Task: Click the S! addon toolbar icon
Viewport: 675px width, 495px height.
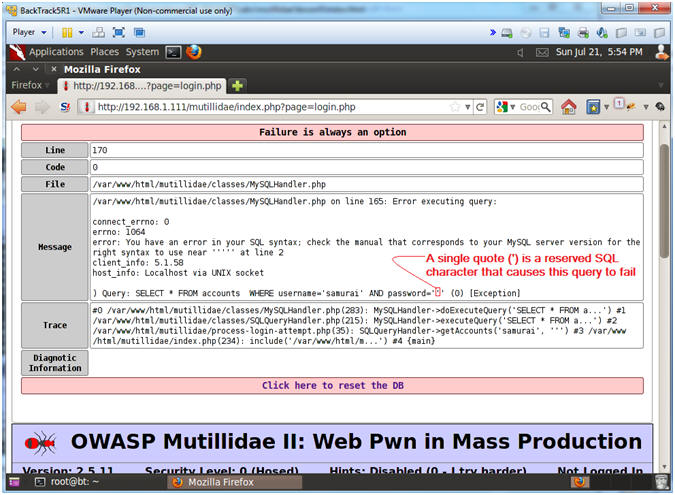Action: (x=65, y=107)
